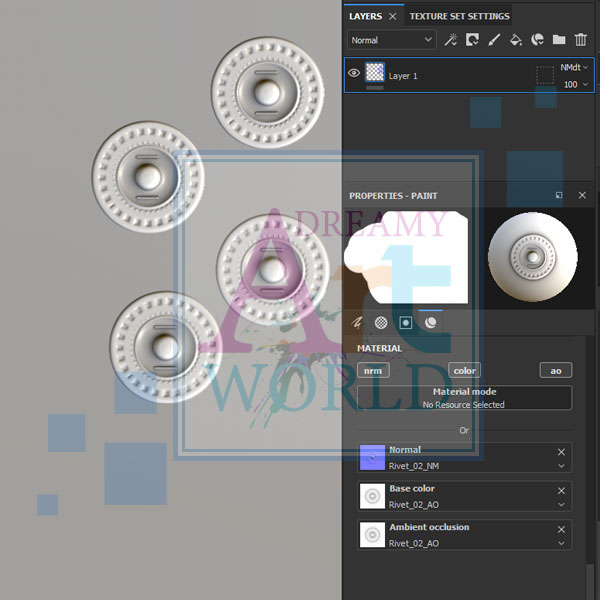This screenshot has height=600, width=600.
Task: Select the Layers tab
Action: (x=365, y=16)
